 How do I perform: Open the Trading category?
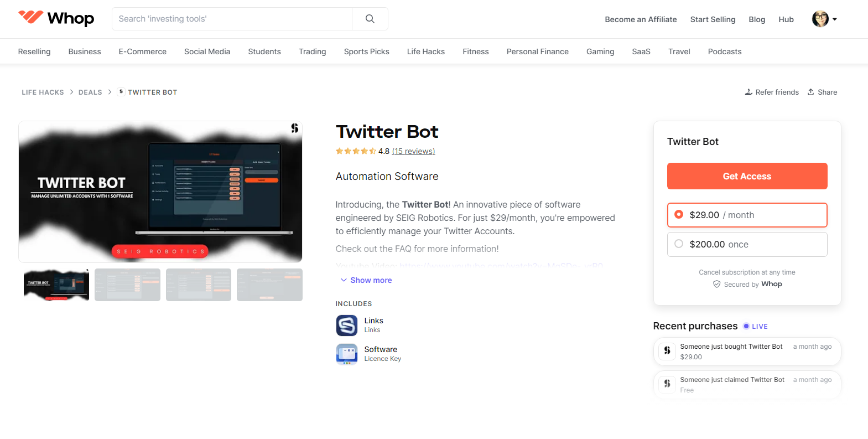(313, 51)
